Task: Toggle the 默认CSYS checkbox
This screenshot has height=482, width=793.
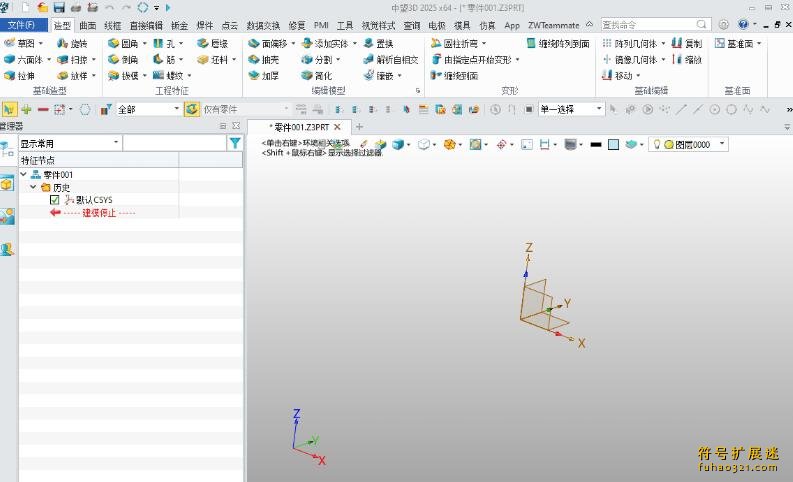Action: pos(55,200)
